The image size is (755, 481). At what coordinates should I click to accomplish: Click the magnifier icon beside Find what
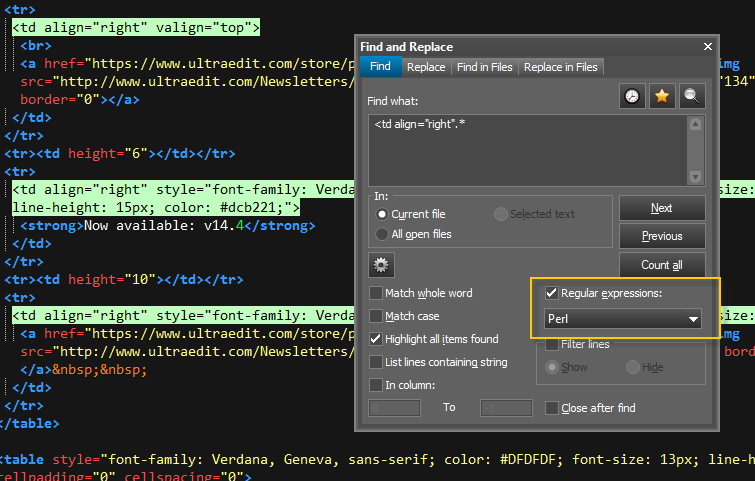692,96
